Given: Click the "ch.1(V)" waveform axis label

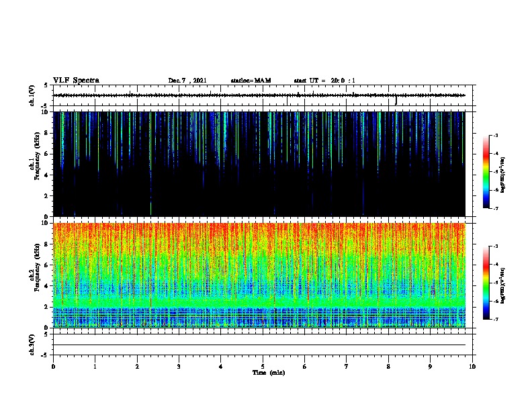Looking at the screenshot, I should pyautogui.click(x=32, y=95).
